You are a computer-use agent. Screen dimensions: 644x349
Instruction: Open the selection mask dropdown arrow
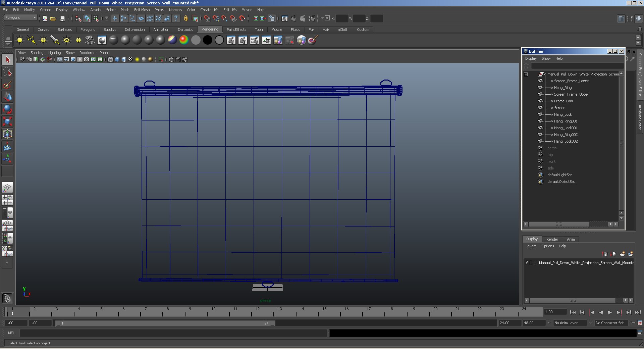pos(107,18)
